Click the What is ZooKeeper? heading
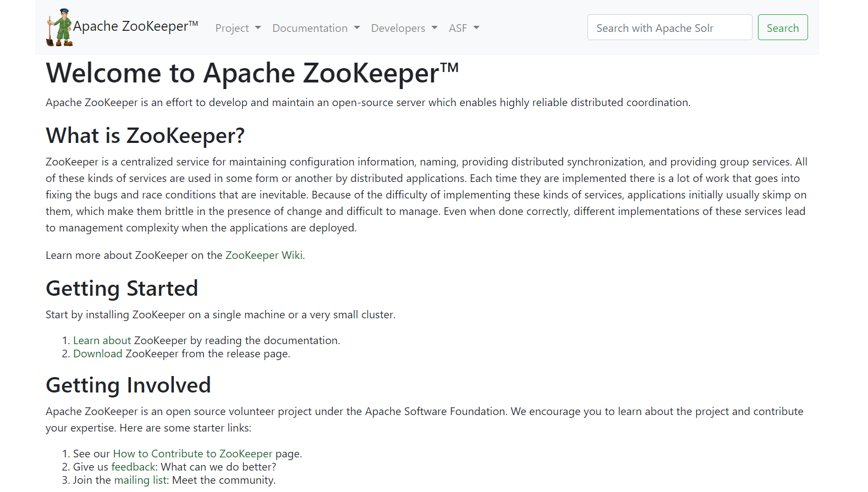This screenshot has width=868, height=492. tap(145, 135)
